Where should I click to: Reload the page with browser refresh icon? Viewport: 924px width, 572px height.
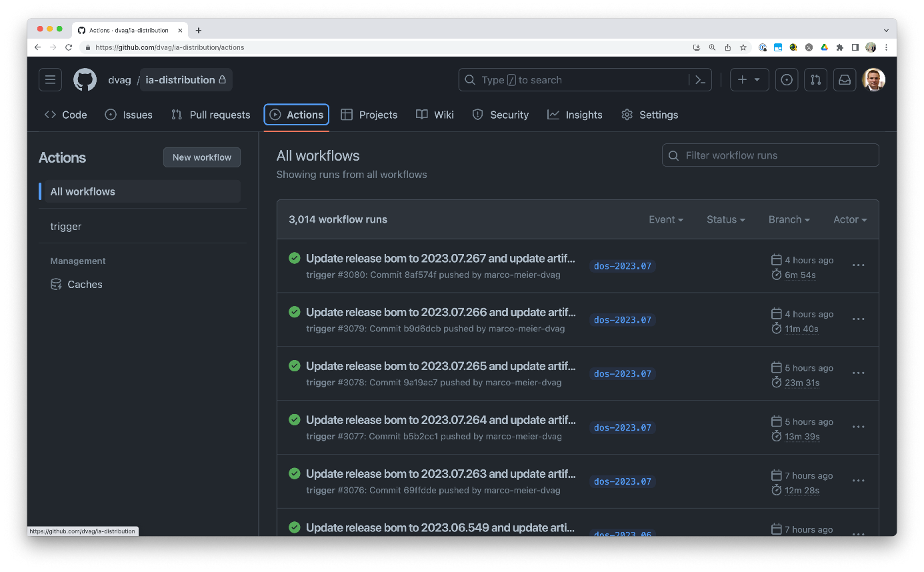69,47
